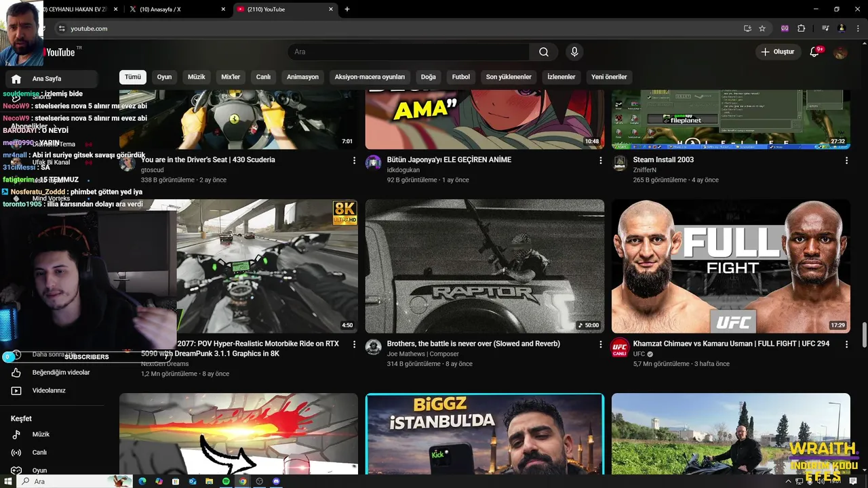Open a new browser tab

[x=347, y=9]
